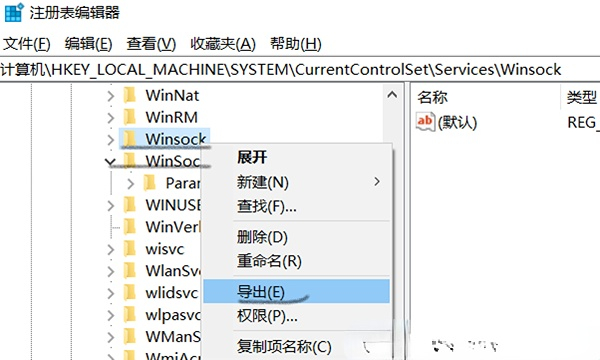Choose 删除(D) in the context menu
The width and height of the screenshot is (600, 360).
click(x=296, y=237)
